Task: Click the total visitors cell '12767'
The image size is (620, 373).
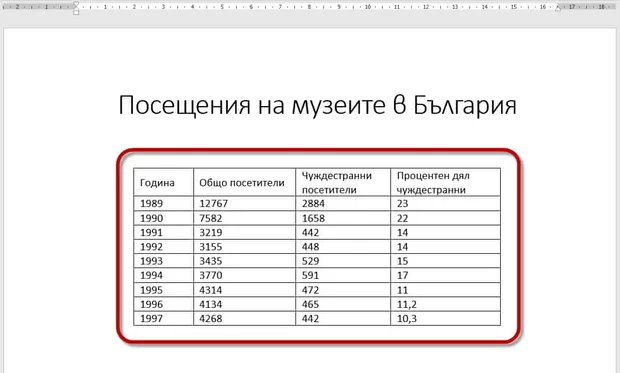Action: click(244, 204)
